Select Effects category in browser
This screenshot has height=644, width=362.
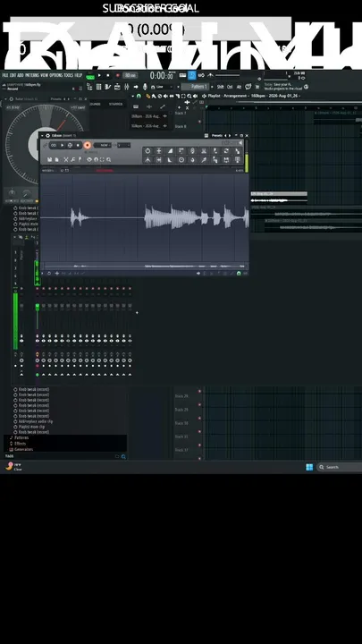point(20,444)
